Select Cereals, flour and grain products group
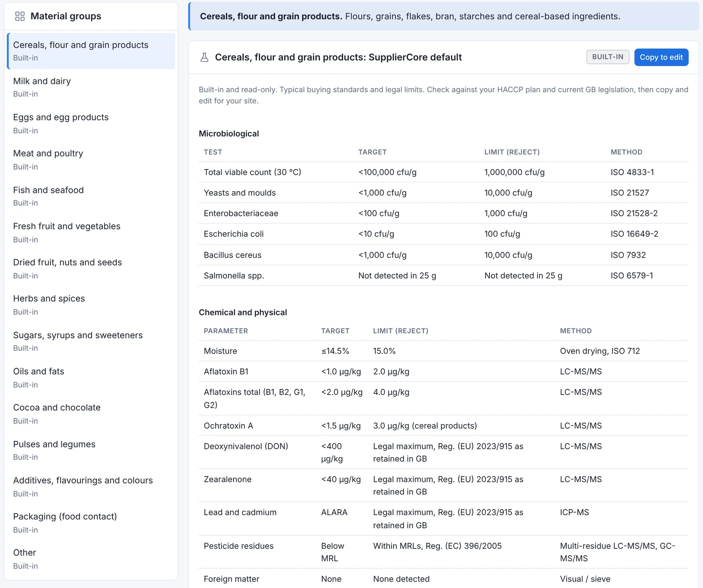Image resolution: width=703 pixels, height=588 pixels. pos(91,51)
